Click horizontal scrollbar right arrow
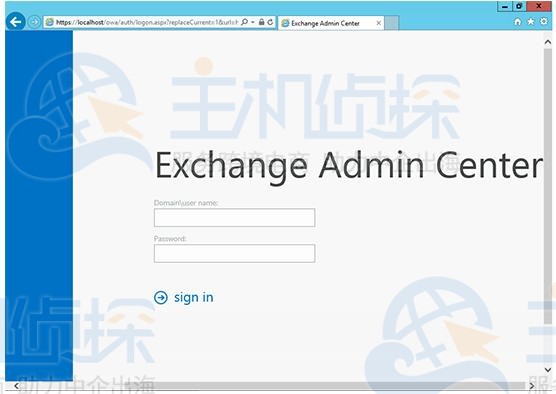The width and height of the screenshot is (556, 394). (x=532, y=385)
